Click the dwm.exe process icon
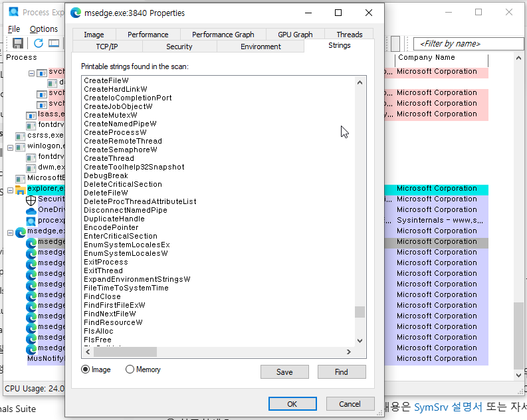The image size is (527, 420). point(31,168)
